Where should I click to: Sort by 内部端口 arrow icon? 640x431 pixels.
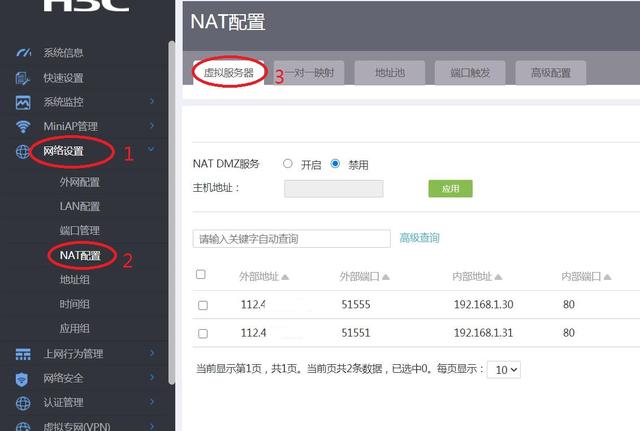[607, 277]
